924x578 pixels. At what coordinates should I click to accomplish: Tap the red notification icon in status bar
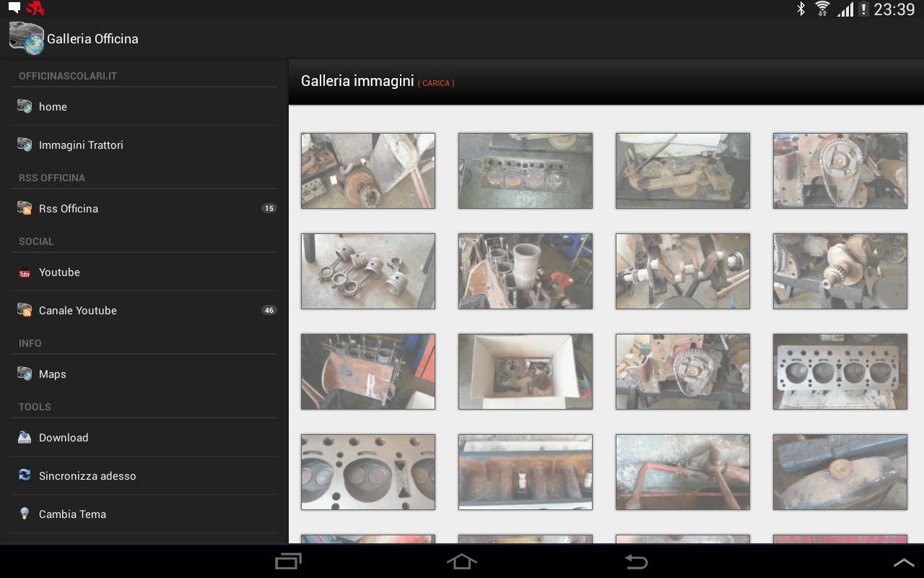(35, 9)
